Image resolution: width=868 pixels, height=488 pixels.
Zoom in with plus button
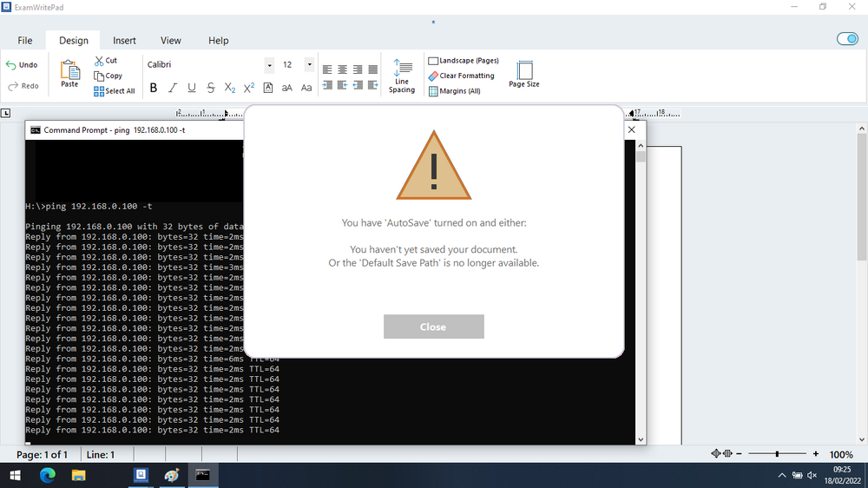[x=815, y=453]
